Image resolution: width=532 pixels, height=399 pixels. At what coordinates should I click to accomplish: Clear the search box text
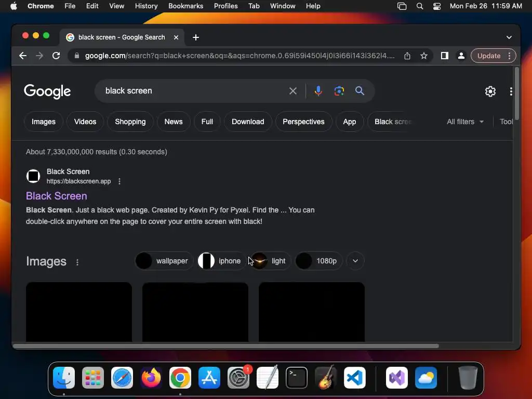coord(293,91)
